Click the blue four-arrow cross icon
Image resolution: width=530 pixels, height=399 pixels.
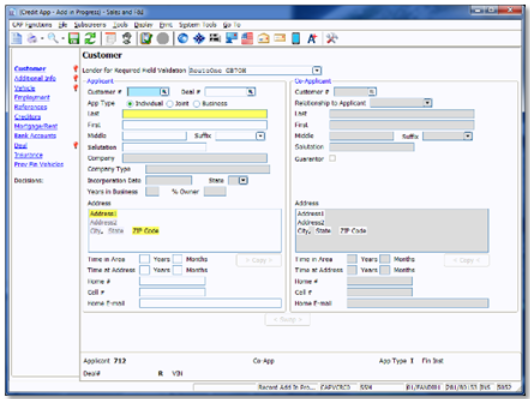[199, 38]
